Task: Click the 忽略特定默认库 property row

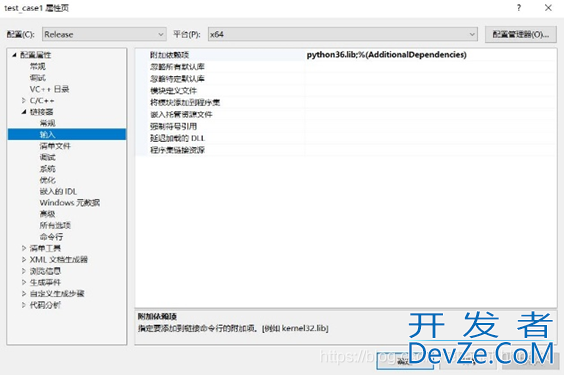Action: point(345,79)
